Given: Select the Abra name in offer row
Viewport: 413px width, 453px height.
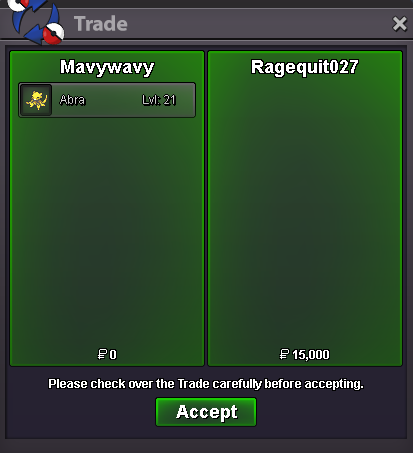Looking at the screenshot, I should click(x=72, y=100).
